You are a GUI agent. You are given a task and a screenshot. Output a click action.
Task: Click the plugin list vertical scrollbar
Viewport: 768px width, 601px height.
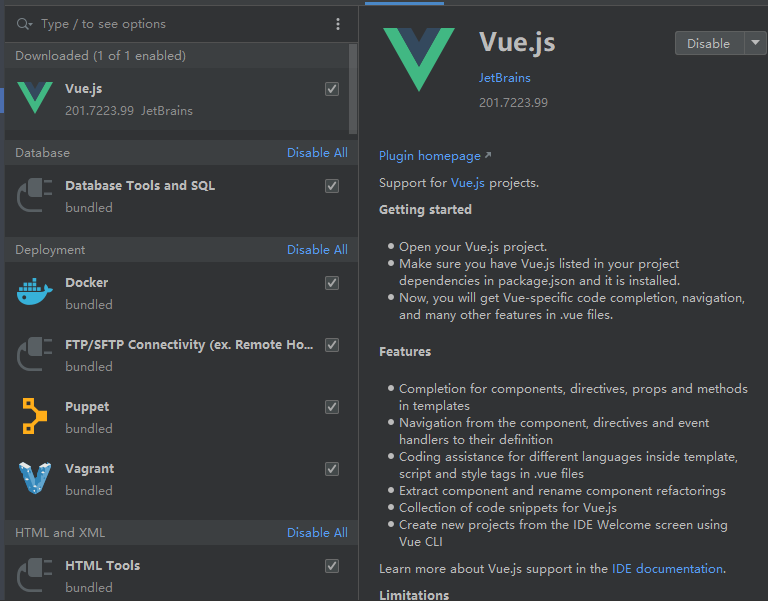(353, 90)
